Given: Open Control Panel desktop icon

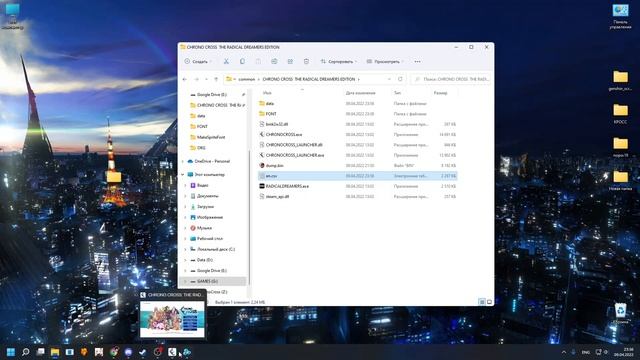Looking at the screenshot, I should (620, 16).
